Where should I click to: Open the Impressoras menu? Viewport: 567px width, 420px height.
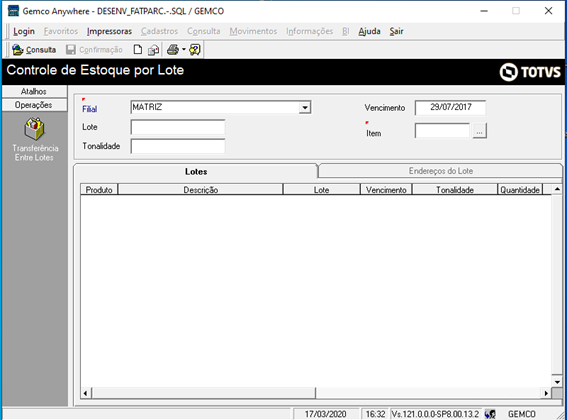click(x=109, y=31)
